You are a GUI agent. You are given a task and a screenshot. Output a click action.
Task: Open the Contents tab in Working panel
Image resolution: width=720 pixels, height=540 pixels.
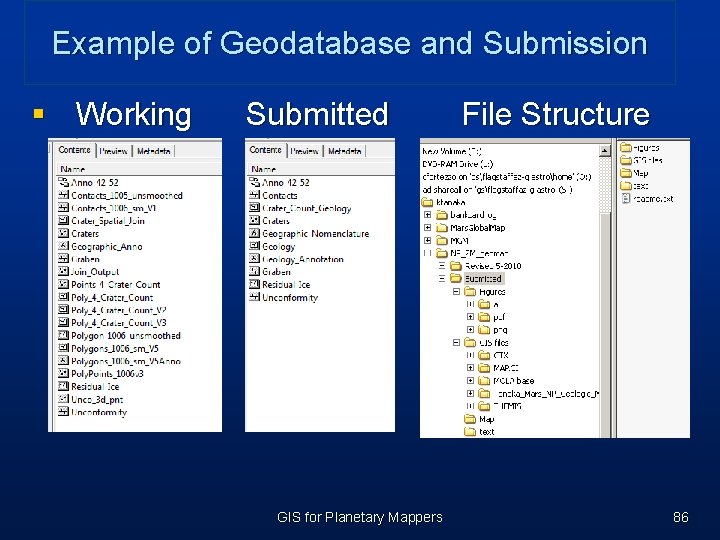[x=74, y=150]
